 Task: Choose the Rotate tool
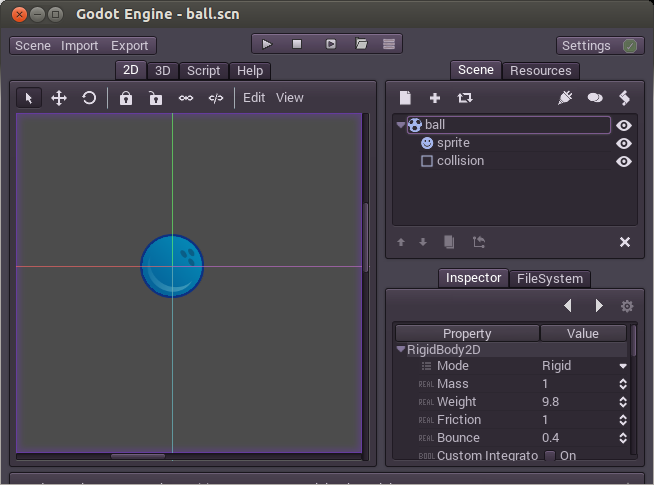pos(89,98)
